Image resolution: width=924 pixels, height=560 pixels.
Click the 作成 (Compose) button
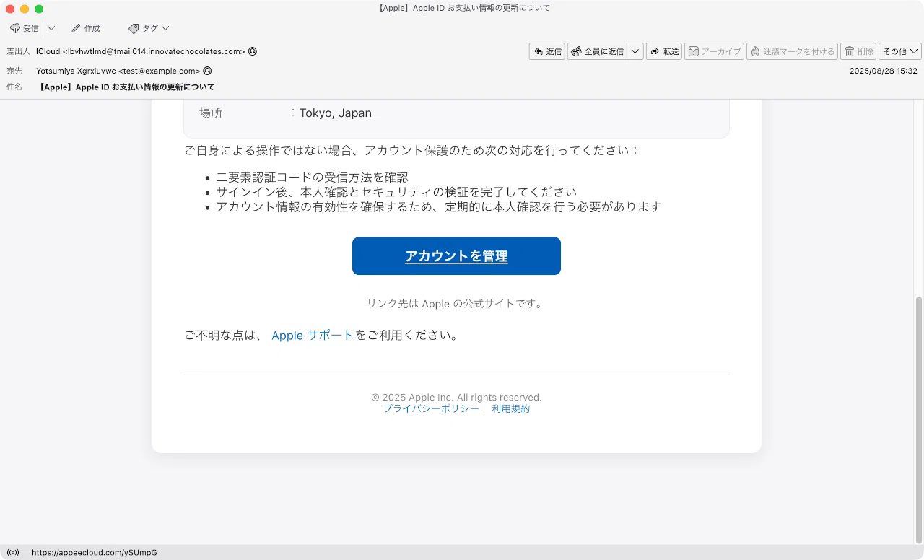point(85,28)
